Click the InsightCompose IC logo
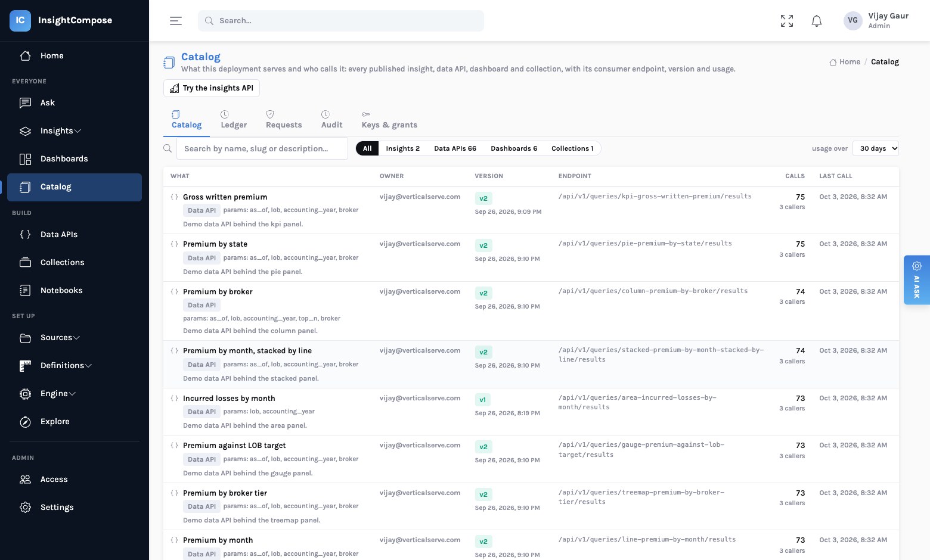This screenshot has width=930, height=560. tap(20, 20)
